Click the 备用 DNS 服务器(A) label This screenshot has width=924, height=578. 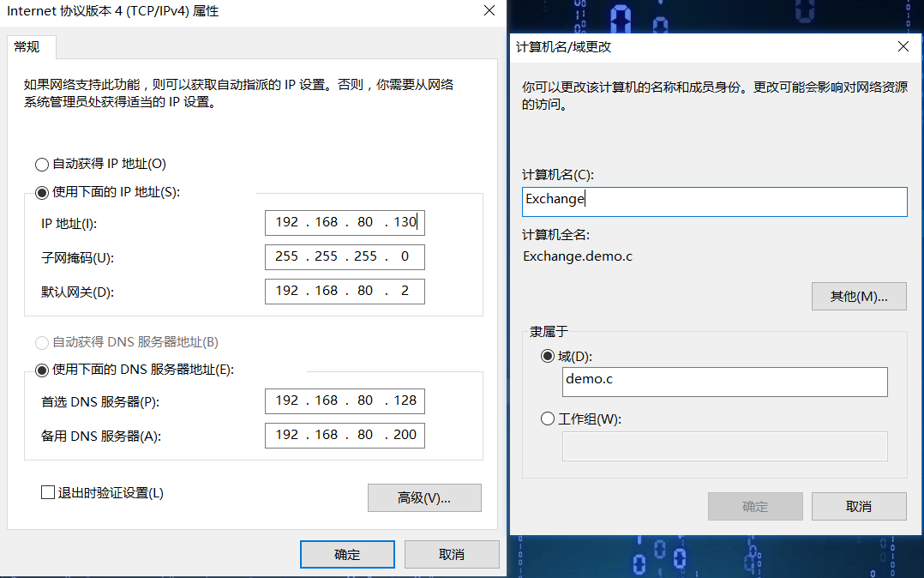click(x=101, y=437)
